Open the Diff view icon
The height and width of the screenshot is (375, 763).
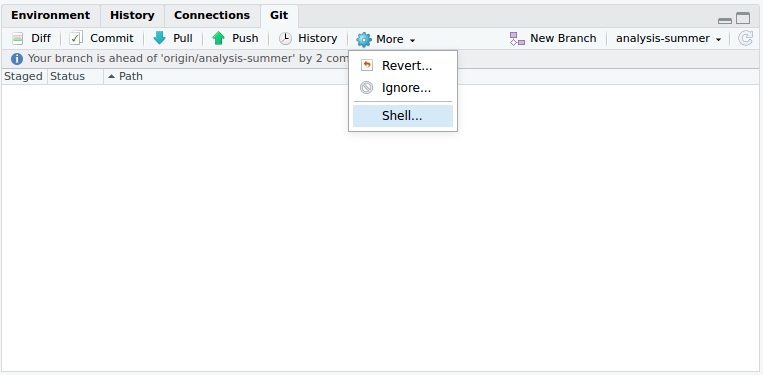[18, 38]
